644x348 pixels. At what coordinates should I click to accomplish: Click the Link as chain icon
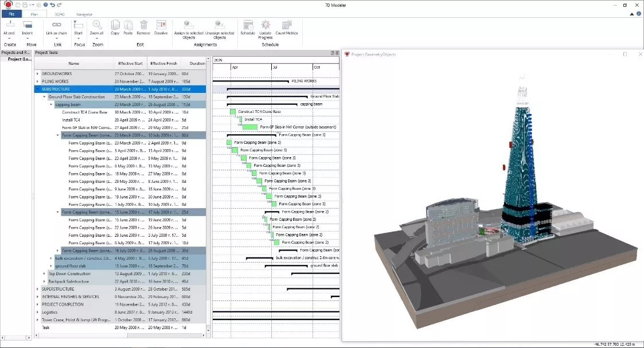(56, 25)
